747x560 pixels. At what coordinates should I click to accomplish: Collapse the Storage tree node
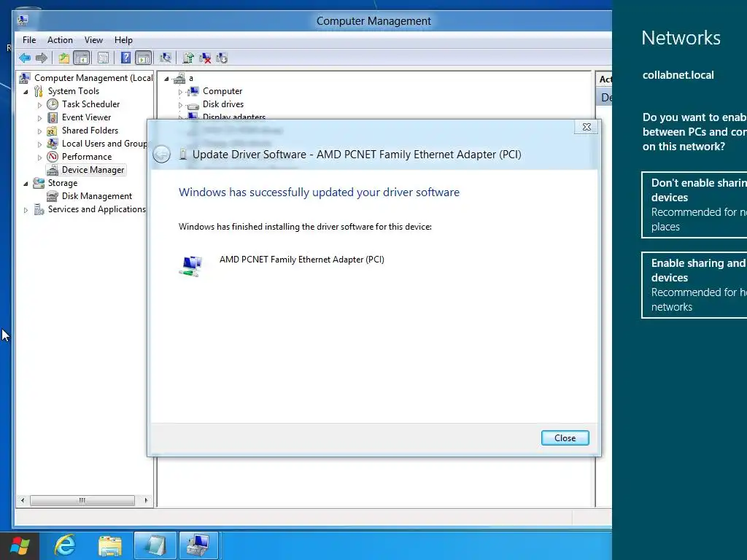(26, 184)
